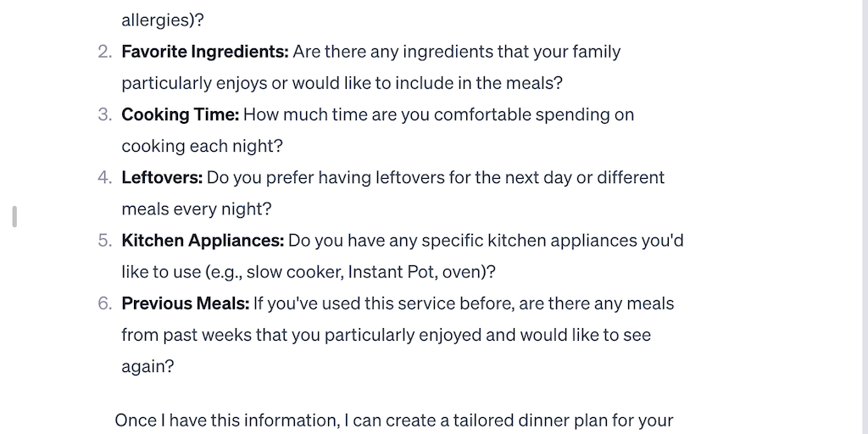The height and width of the screenshot is (434, 868).
Task: Click list number 4 marker
Action: (x=104, y=177)
